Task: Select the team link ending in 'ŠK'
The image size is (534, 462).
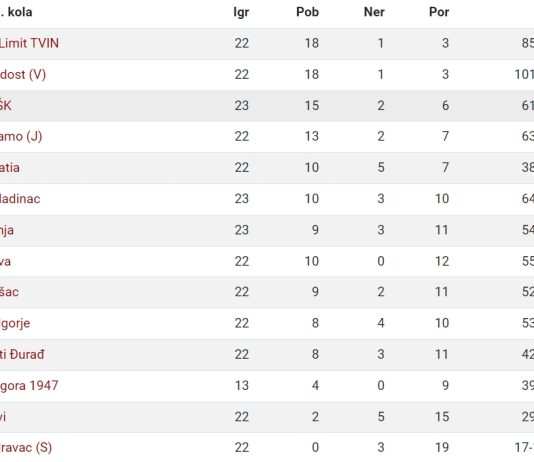Action: click(5, 105)
